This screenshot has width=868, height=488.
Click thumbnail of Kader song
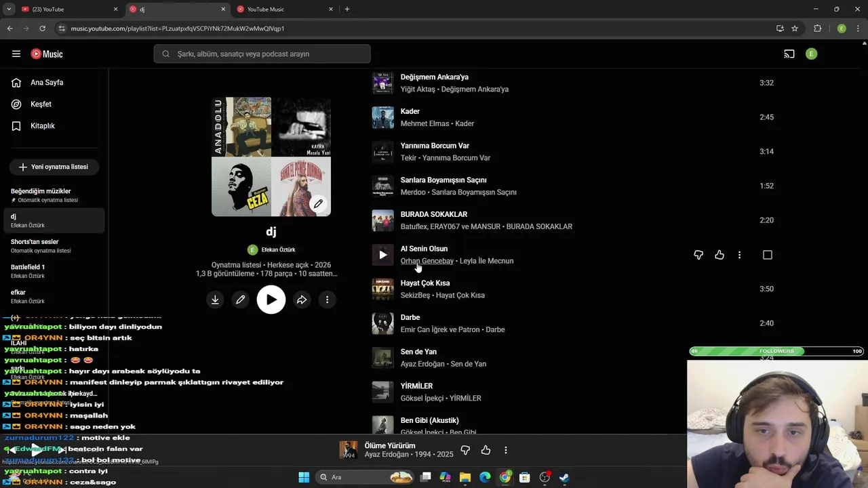point(383,117)
